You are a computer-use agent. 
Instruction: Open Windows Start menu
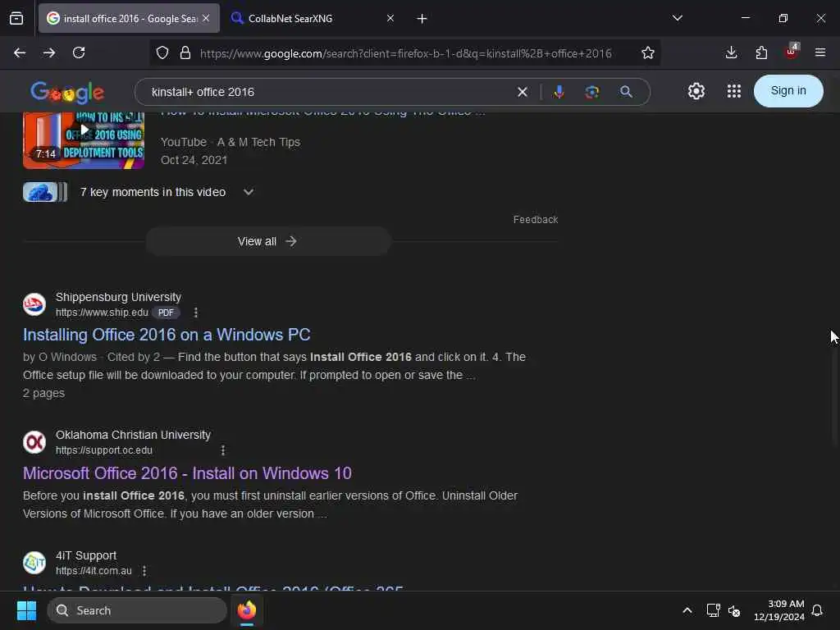pyautogui.click(x=26, y=610)
